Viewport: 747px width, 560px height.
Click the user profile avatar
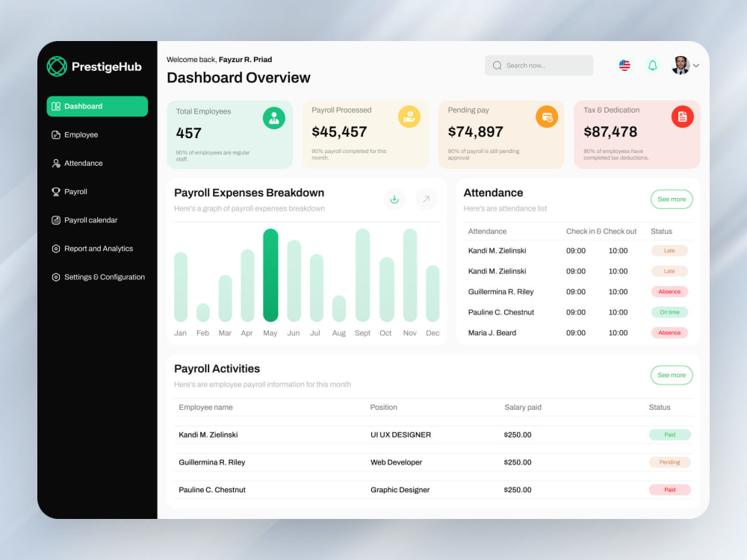coord(681,65)
